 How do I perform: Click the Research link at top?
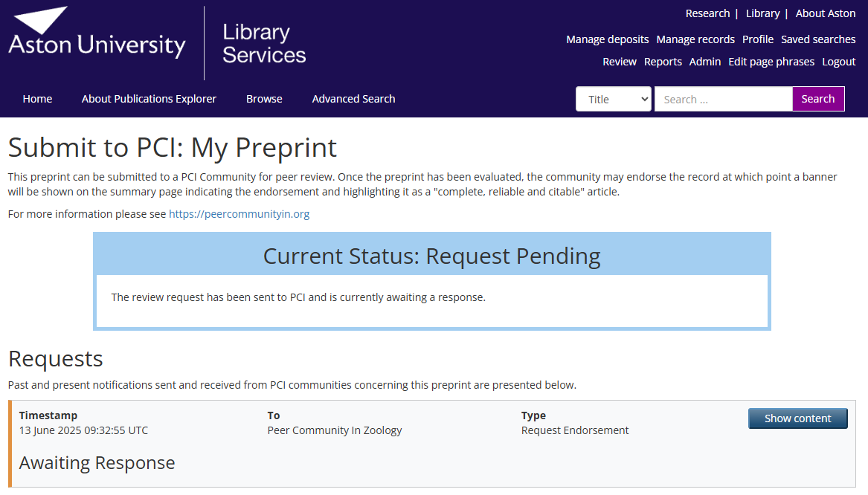(707, 13)
